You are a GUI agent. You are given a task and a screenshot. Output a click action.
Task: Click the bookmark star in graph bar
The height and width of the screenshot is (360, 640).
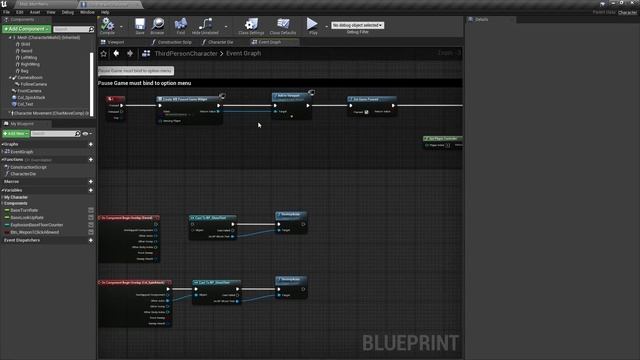tap(104, 53)
